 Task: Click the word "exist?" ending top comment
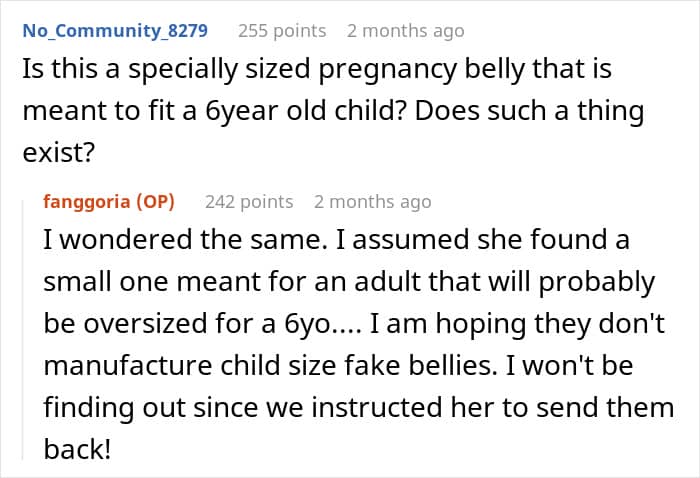pos(59,153)
